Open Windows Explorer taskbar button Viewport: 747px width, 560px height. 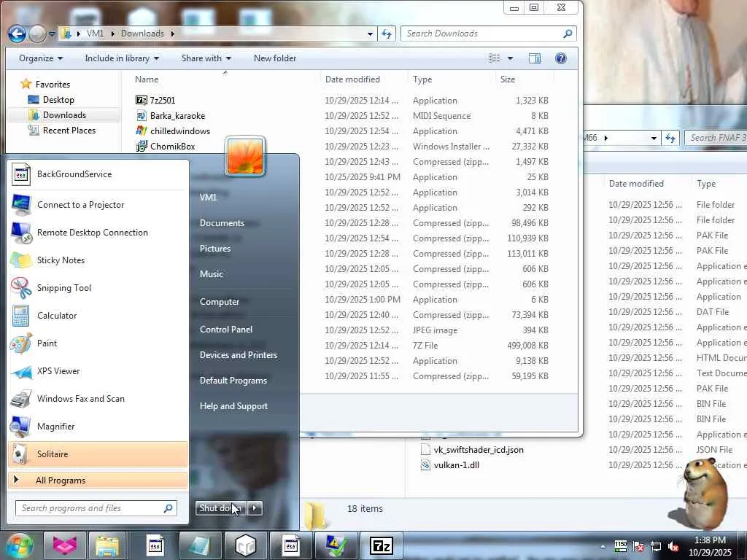pos(107,545)
